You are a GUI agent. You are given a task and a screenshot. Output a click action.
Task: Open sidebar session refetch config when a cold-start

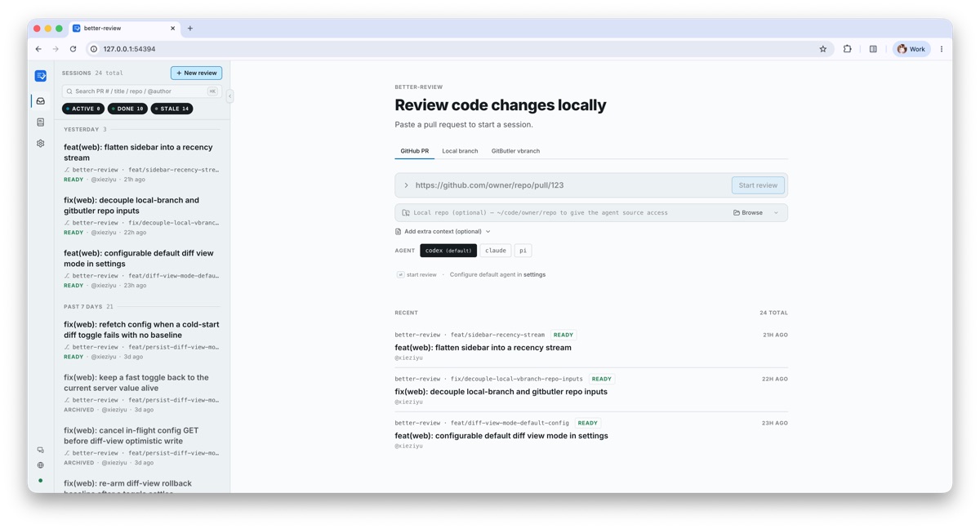coord(141,340)
